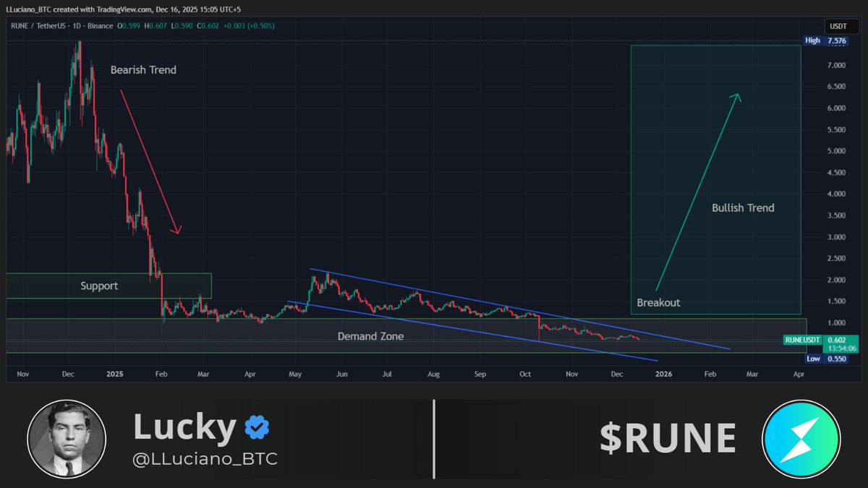
Task: Click the 7.000 price axis label
Action: (x=835, y=65)
